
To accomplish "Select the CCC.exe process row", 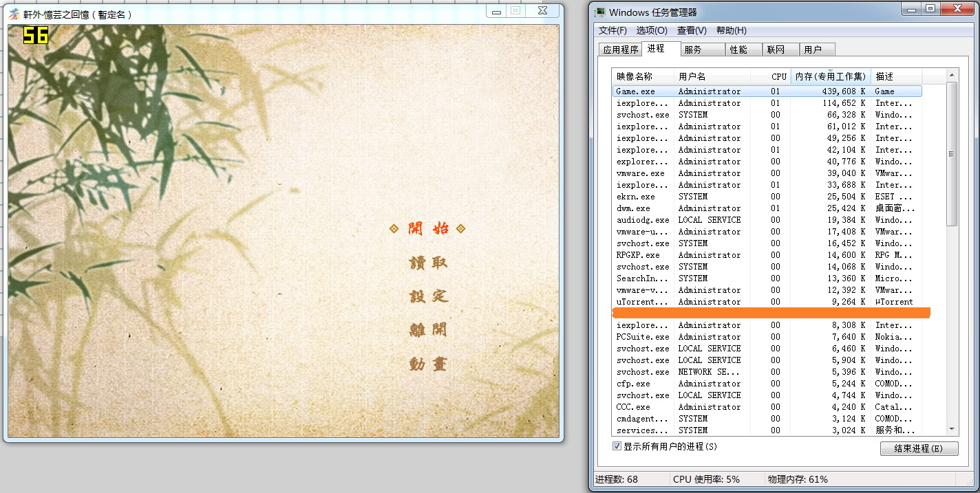I will (x=767, y=407).
